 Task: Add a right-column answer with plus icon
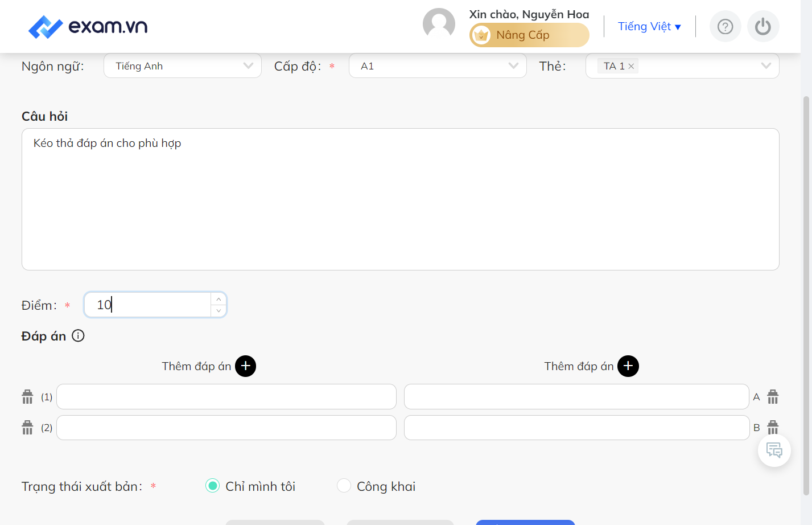[x=628, y=366]
